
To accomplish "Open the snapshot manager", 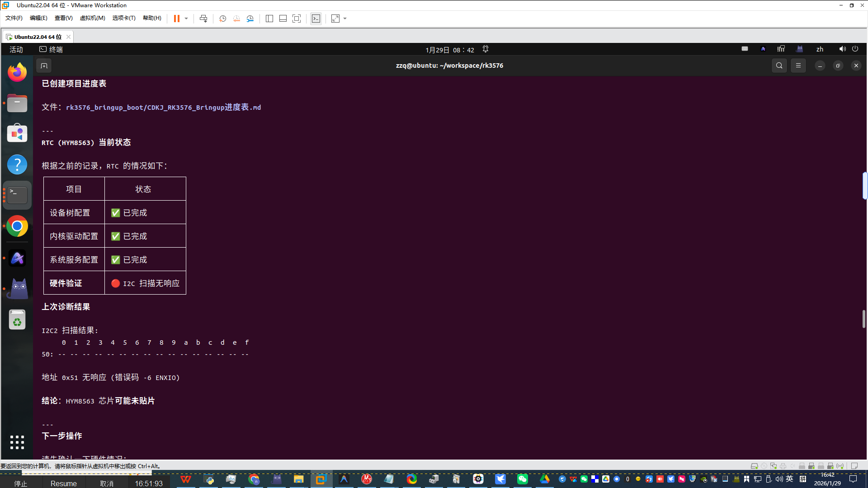I will (250, 19).
